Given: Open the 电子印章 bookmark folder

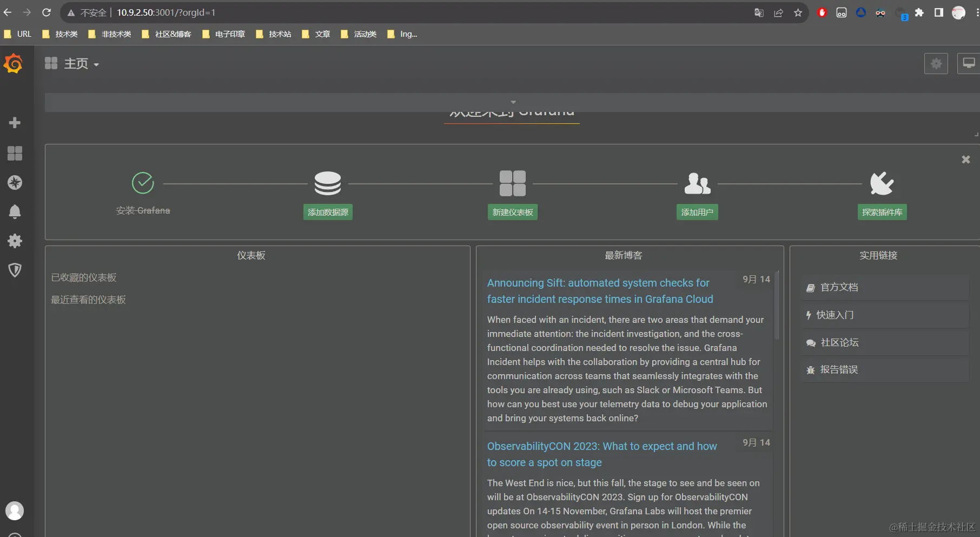Looking at the screenshot, I should pyautogui.click(x=223, y=34).
